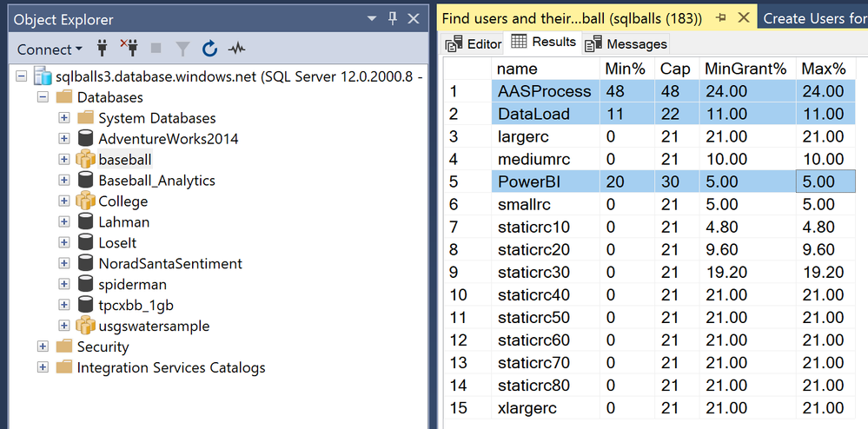Expand the AdventureWorks2014 database

coord(63,138)
